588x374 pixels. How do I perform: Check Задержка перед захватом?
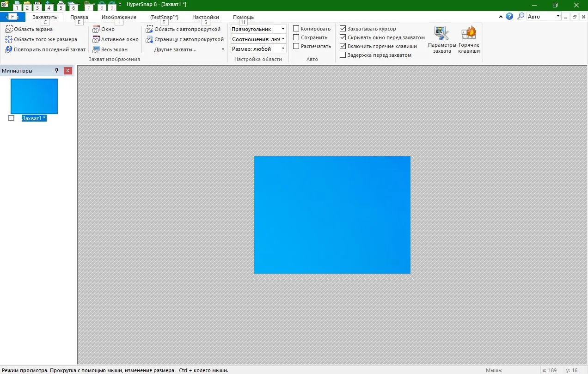pos(343,55)
